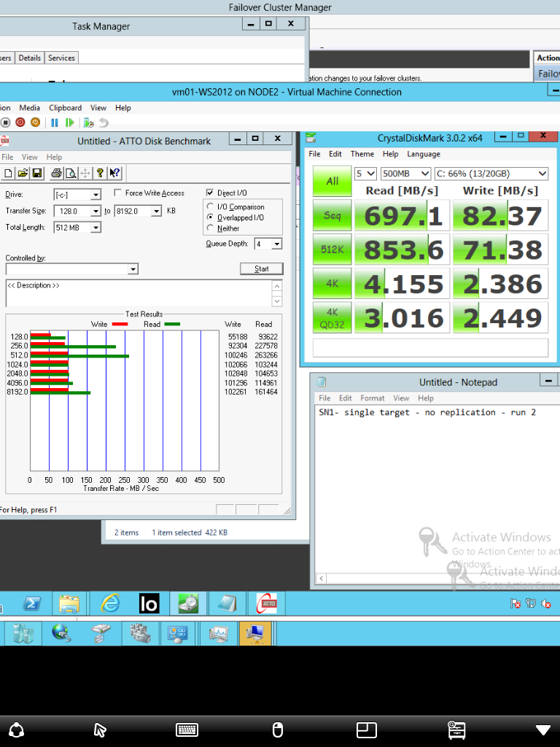This screenshot has width=560, height=747.
Task: Activate the context help pointer icon in ATTO
Action: tap(114, 173)
